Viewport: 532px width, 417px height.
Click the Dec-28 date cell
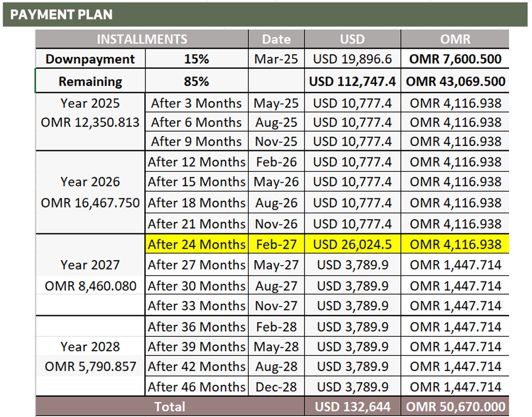click(276, 386)
